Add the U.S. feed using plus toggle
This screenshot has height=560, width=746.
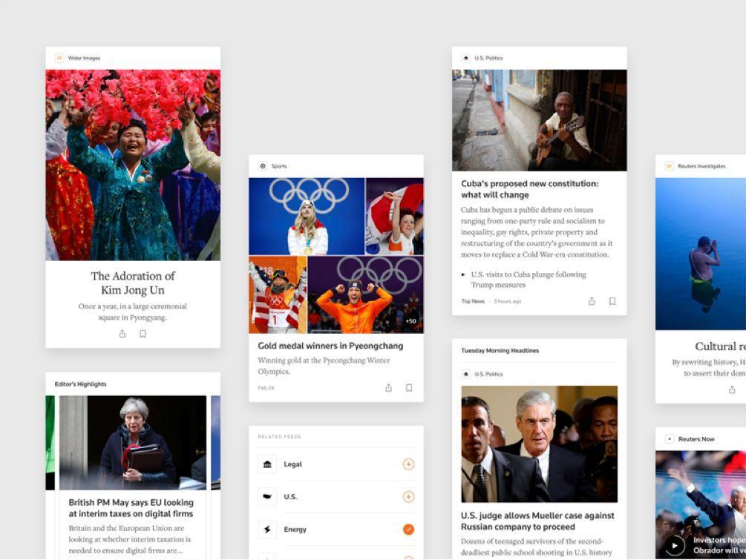pyautogui.click(x=408, y=497)
